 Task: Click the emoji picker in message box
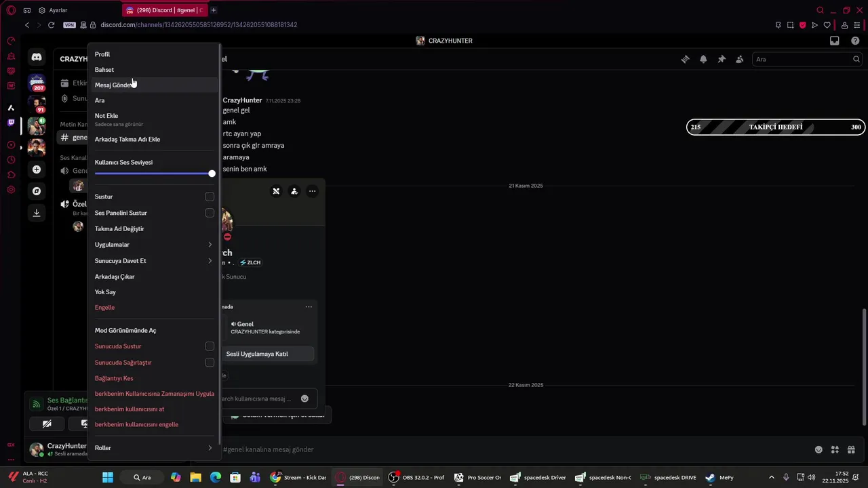(818, 449)
